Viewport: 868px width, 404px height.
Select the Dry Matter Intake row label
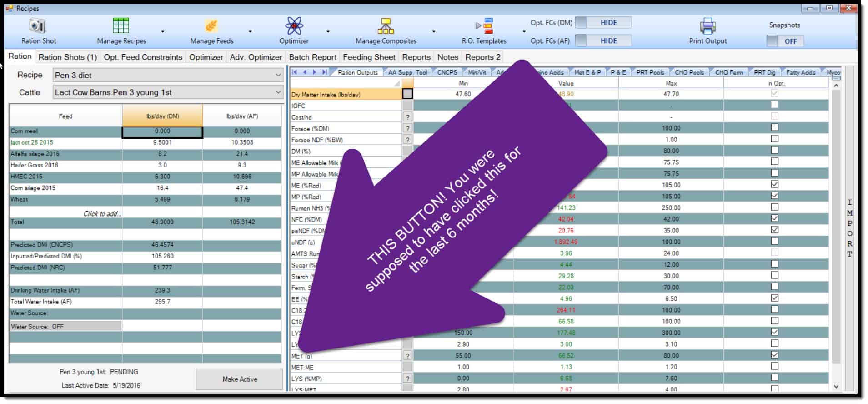pyautogui.click(x=346, y=94)
